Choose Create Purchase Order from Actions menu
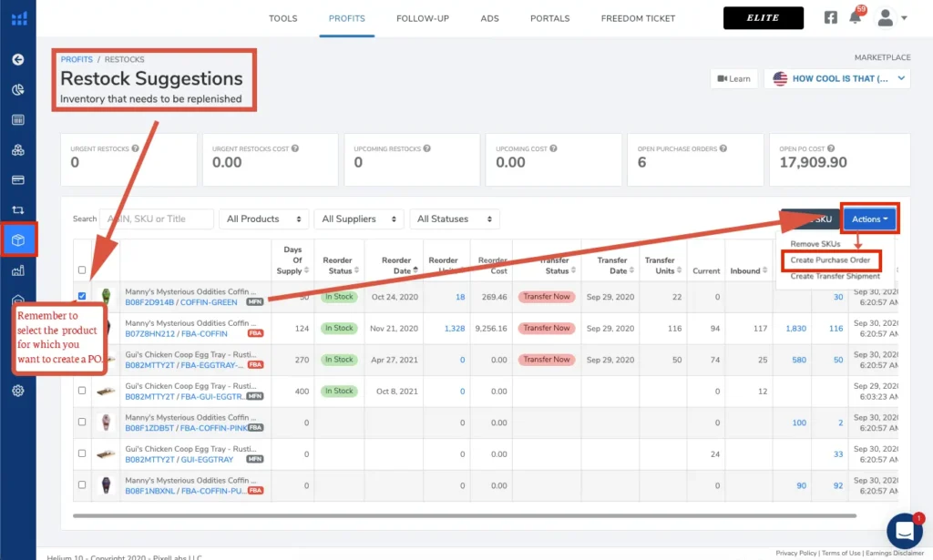Screen dimensions: 933x560 pyautogui.click(x=832, y=260)
